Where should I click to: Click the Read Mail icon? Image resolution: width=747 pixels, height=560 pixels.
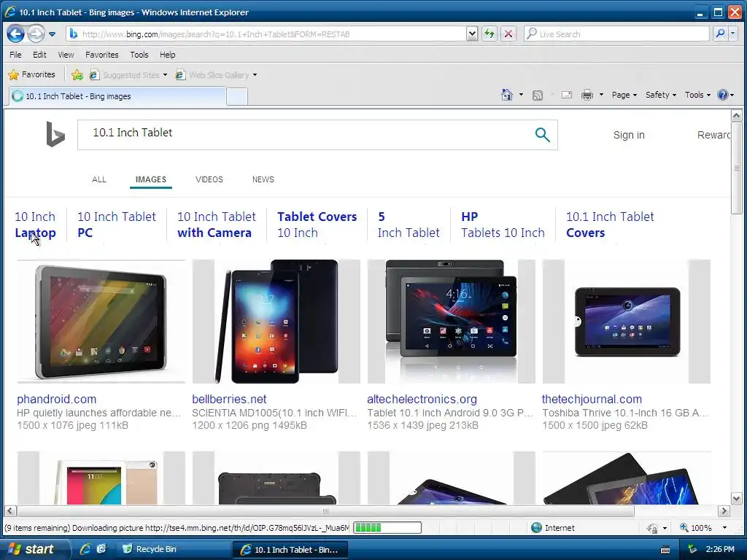(566, 95)
